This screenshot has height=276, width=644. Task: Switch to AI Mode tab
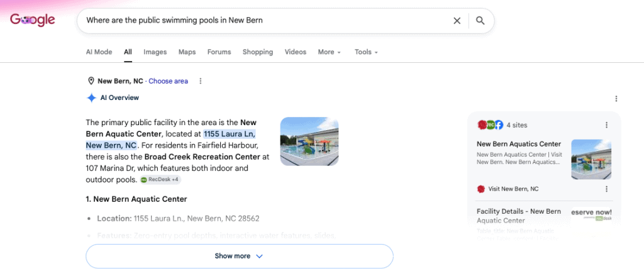(99, 52)
